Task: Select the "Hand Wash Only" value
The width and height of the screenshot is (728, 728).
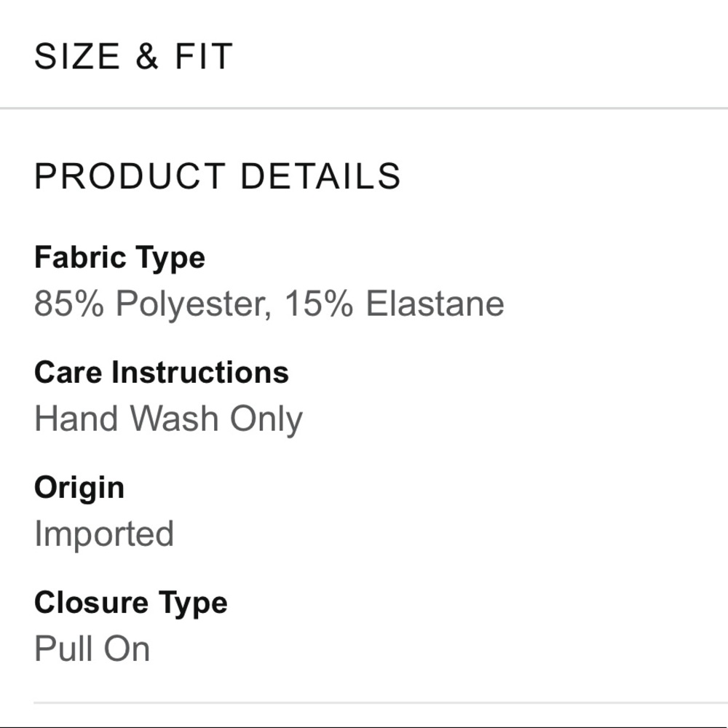Action: pos(168,419)
